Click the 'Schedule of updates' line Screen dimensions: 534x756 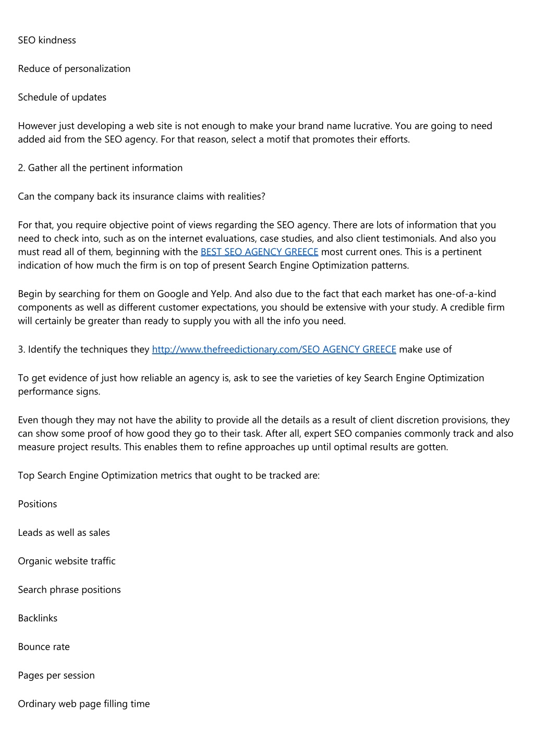pos(62,98)
